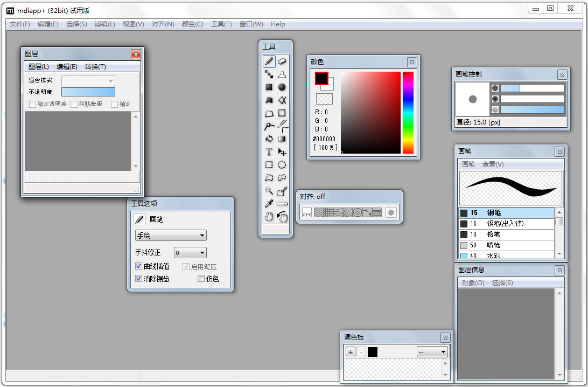Toggle the 启用笔压 checkbox
The height and width of the screenshot is (387, 588).
[x=186, y=266]
